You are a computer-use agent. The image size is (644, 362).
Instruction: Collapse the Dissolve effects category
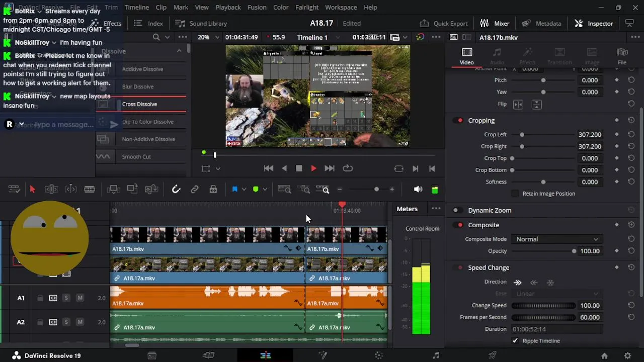point(179,51)
